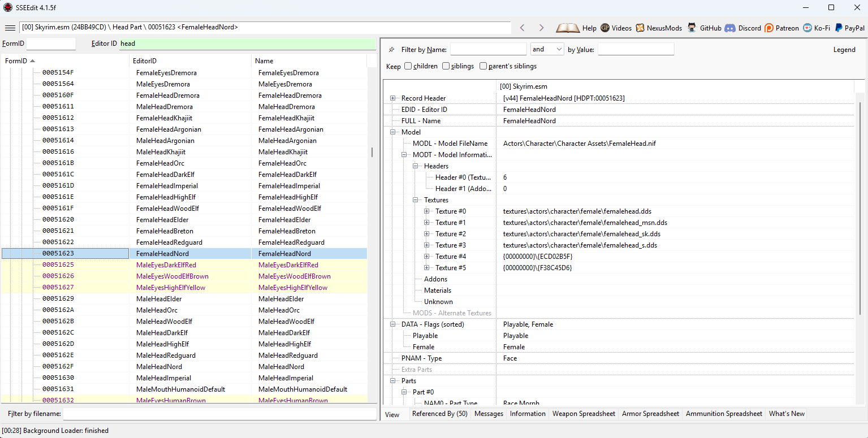This screenshot has width=868, height=438.
Task: Expand the Record Header node
Action: (392, 98)
